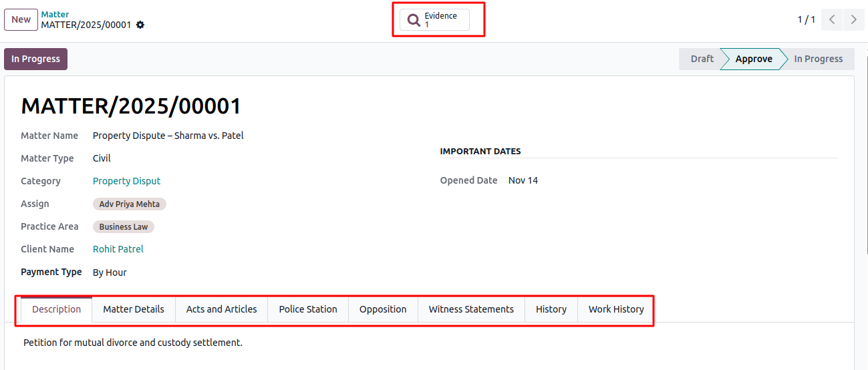868x370 pixels.
Task: Open the Opposition tab
Action: click(x=383, y=309)
